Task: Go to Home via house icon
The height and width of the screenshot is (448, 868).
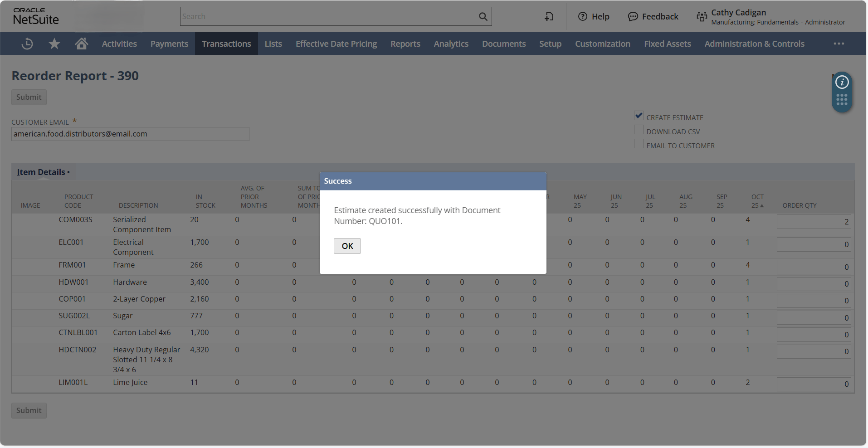Action: (x=82, y=44)
